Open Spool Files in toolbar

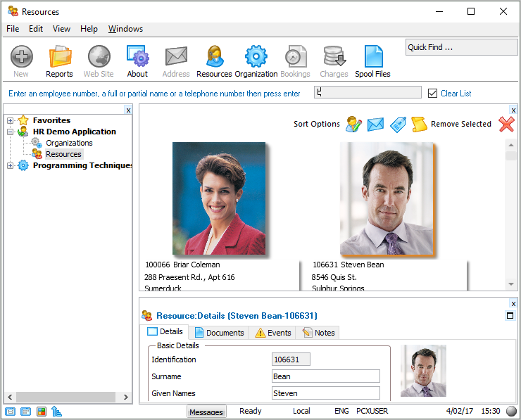(372, 57)
